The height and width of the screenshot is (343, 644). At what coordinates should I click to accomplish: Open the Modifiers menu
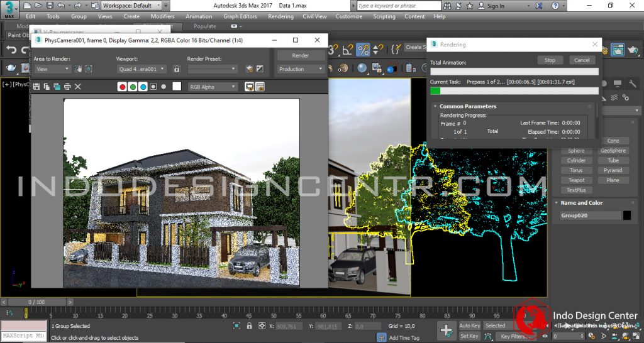163,16
